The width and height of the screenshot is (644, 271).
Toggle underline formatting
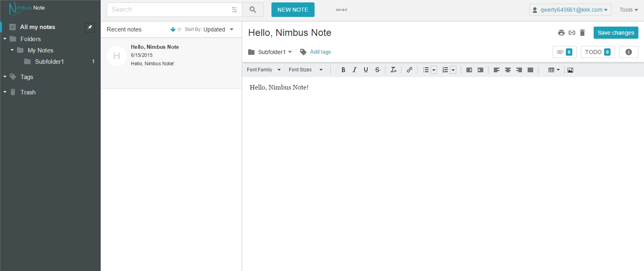pos(366,70)
